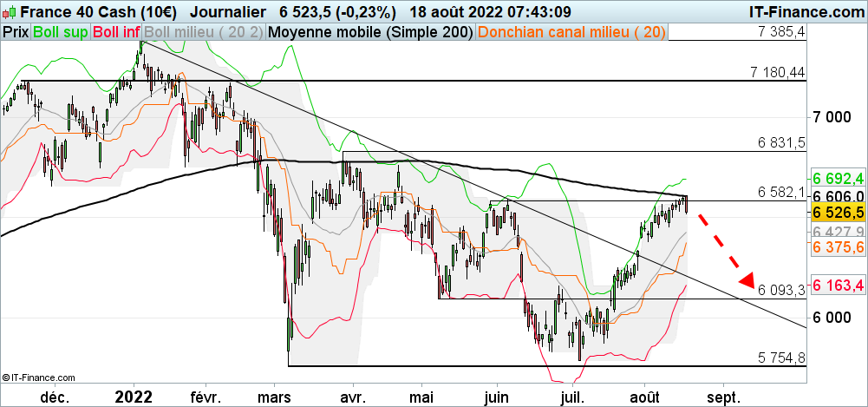Toggle the Boll sup indicator legend
Viewport: 868px width, 407px height.
pos(60,32)
